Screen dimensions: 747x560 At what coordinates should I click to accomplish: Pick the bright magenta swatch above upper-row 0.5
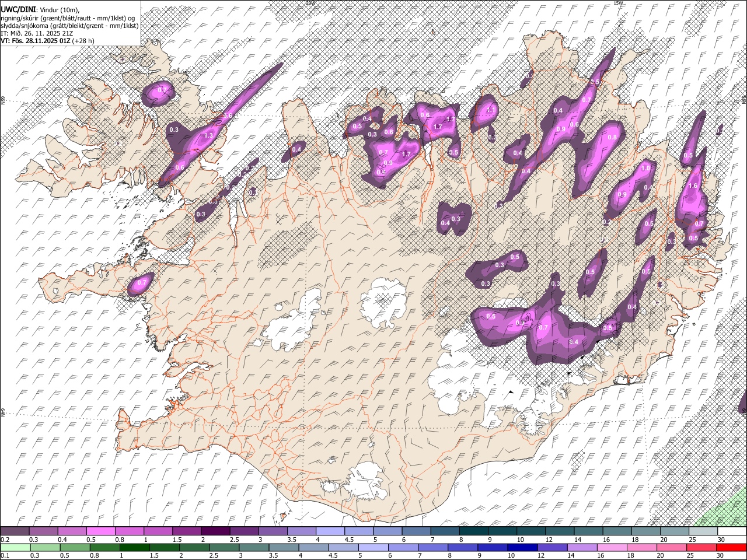point(100,531)
